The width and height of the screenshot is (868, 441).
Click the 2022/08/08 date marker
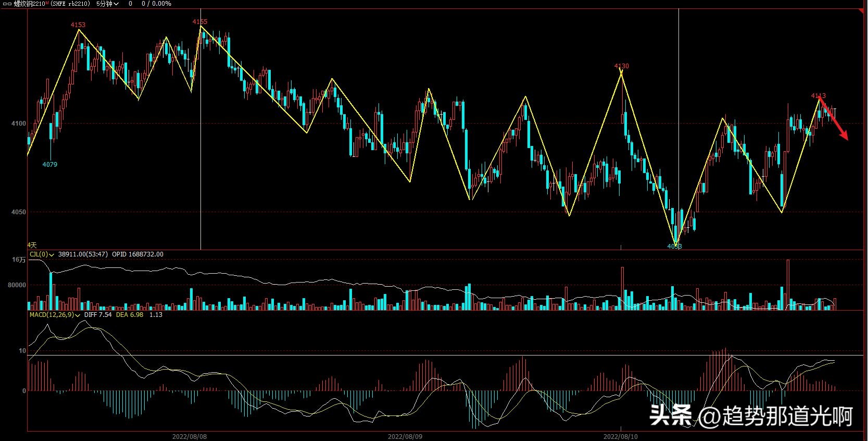pyautogui.click(x=190, y=436)
